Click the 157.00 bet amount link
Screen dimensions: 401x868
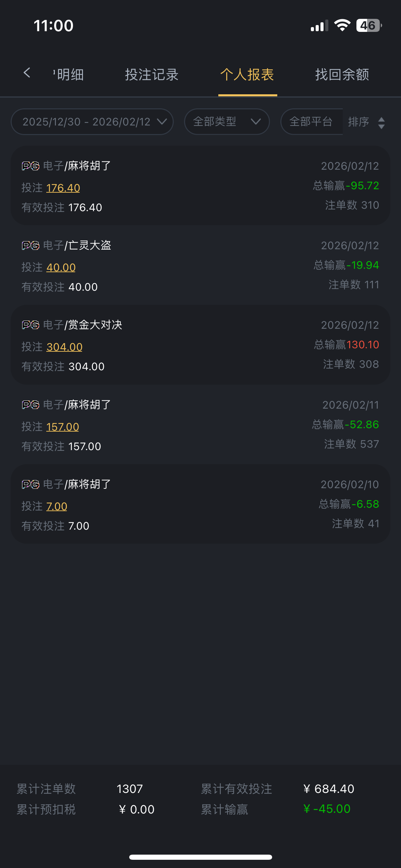[x=63, y=427]
